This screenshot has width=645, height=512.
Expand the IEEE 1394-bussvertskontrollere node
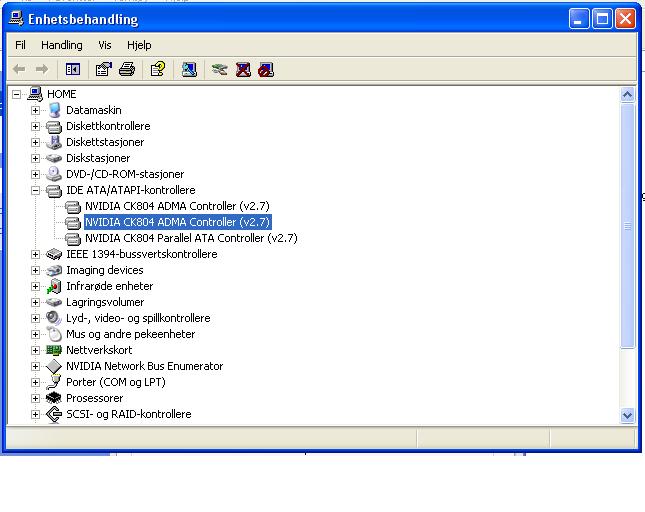[35, 255]
